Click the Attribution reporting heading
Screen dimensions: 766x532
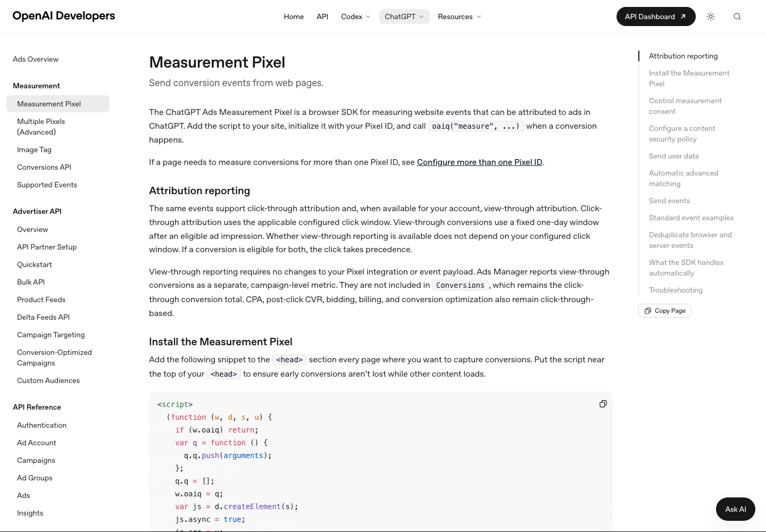[199, 190]
